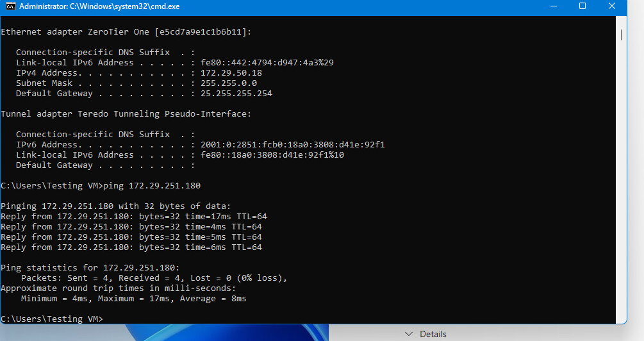644x341 pixels.
Task: Click the 'Minimum = 4ms, Maximum = 17ms' line
Action: 134,299
